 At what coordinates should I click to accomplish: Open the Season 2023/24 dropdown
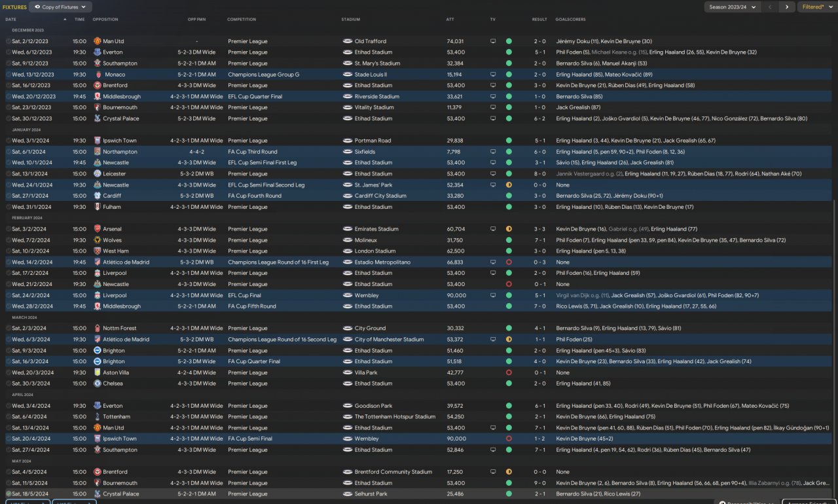point(732,7)
